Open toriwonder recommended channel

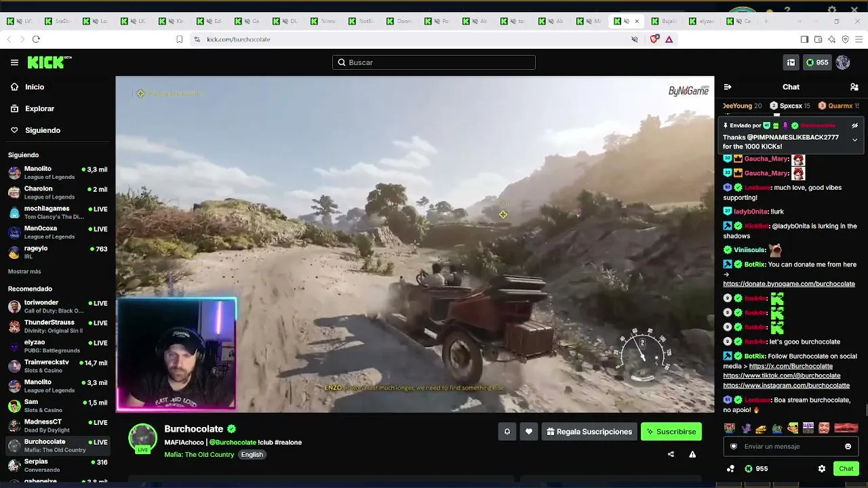58,306
